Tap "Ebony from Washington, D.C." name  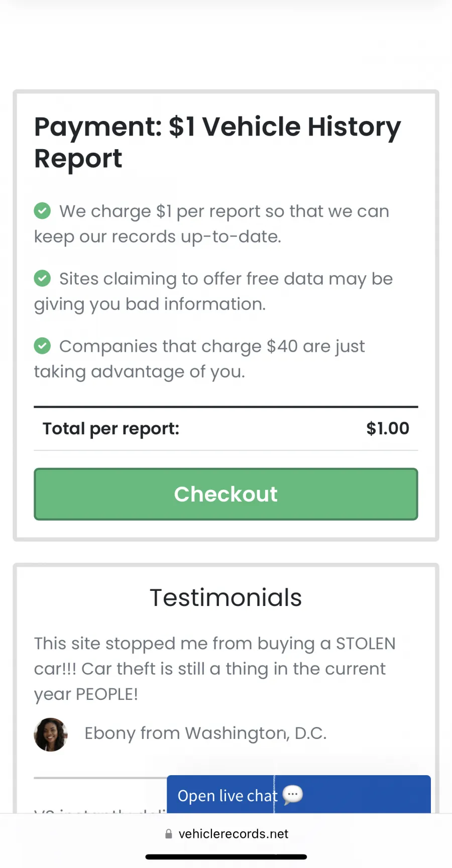(x=205, y=733)
